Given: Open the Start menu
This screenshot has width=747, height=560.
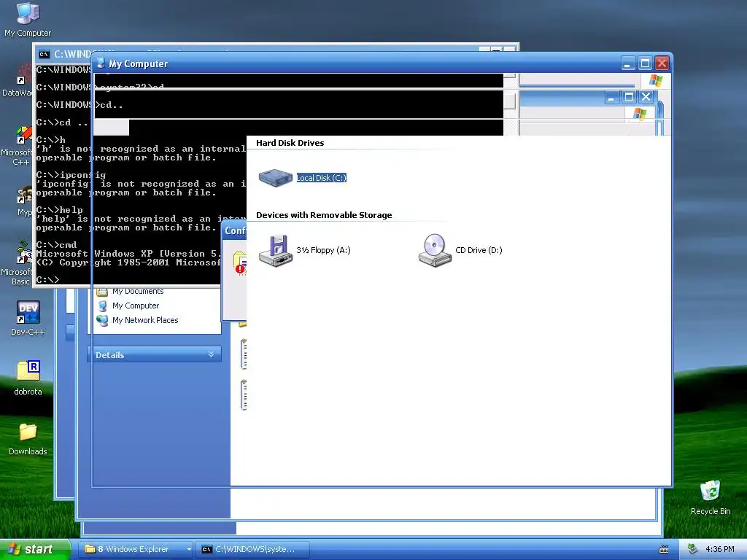Looking at the screenshot, I should click(x=34, y=549).
